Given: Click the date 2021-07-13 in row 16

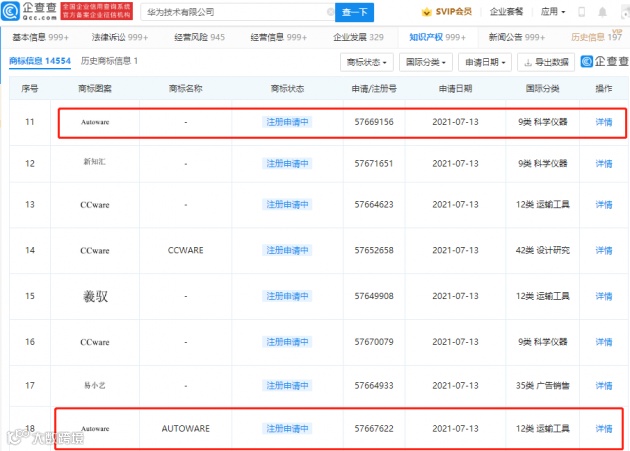Looking at the screenshot, I should [455, 342].
